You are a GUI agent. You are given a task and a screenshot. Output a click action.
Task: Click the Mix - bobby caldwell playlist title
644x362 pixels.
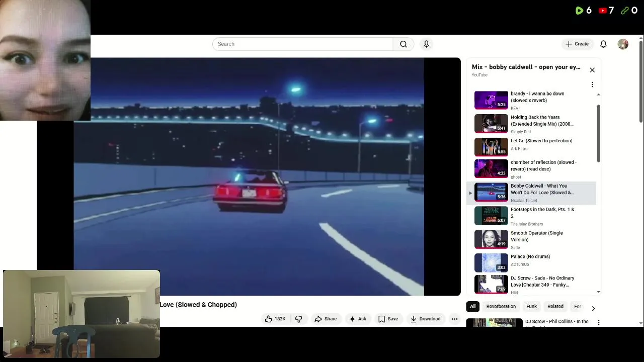tap(526, 67)
